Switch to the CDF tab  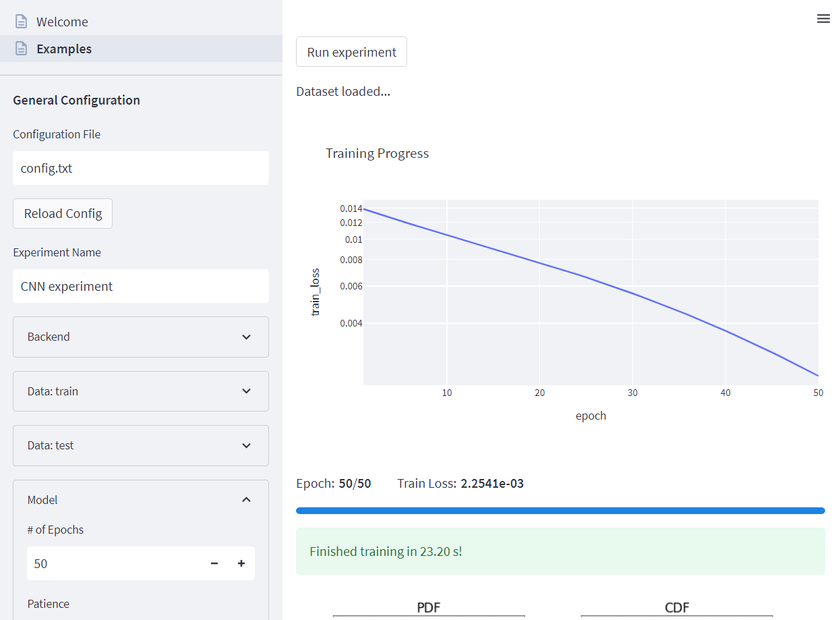[677, 607]
